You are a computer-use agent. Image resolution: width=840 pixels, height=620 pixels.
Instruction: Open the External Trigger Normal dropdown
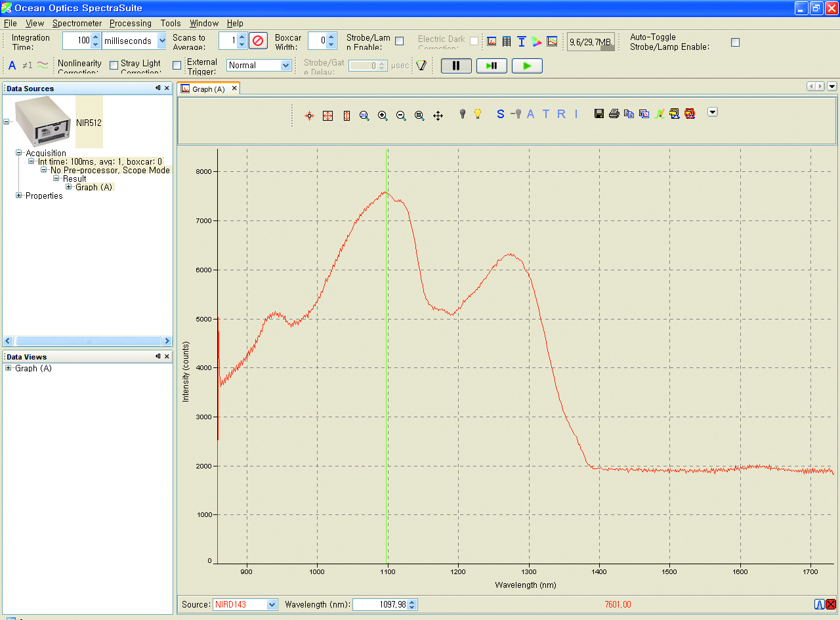[285, 65]
